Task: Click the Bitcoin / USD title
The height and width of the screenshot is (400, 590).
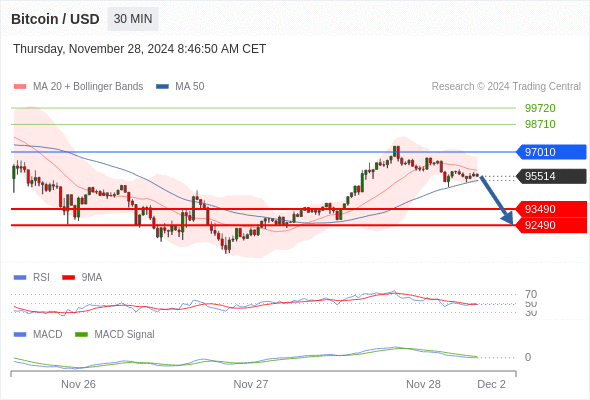Action: pos(55,19)
